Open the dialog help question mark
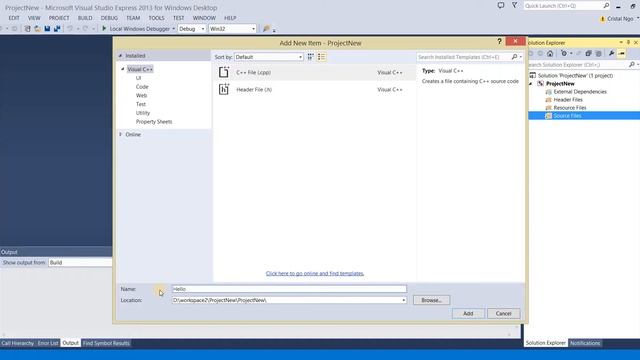The image size is (640, 360). coord(499,41)
